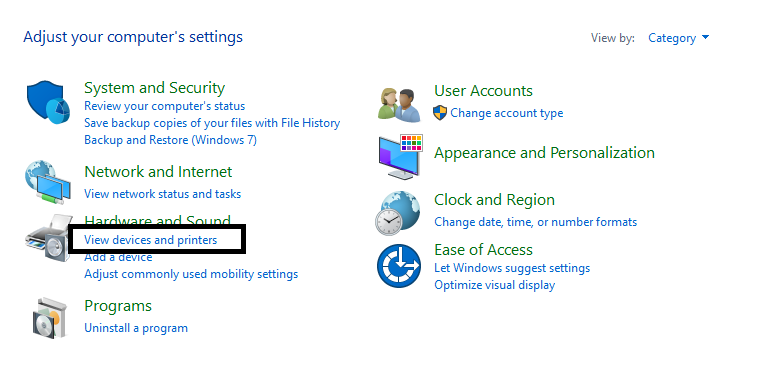Click the Network and Internet globe icon
Image resolution: width=783 pixels, height=387 pixels.
tap(48, 182)
